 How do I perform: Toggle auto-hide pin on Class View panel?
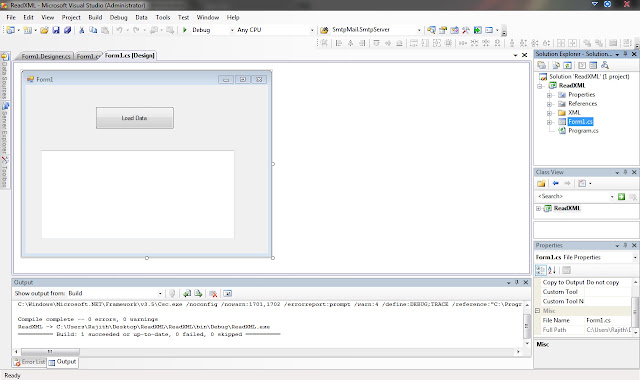625,172
